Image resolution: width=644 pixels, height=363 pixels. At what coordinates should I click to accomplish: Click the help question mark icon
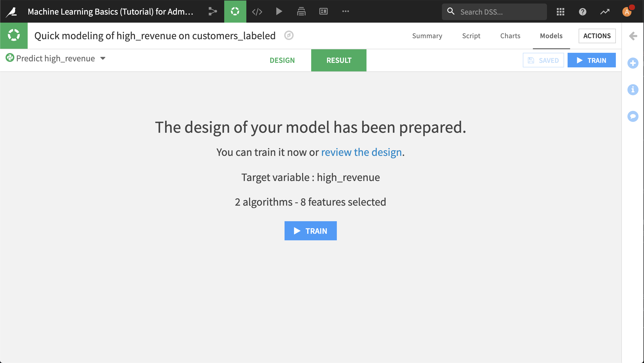582,12
